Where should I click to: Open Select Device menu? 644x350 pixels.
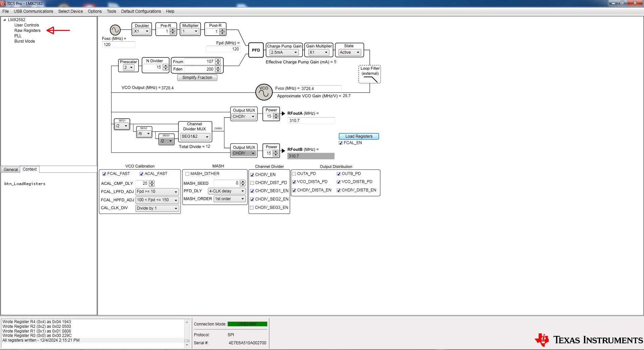[70, 11]
